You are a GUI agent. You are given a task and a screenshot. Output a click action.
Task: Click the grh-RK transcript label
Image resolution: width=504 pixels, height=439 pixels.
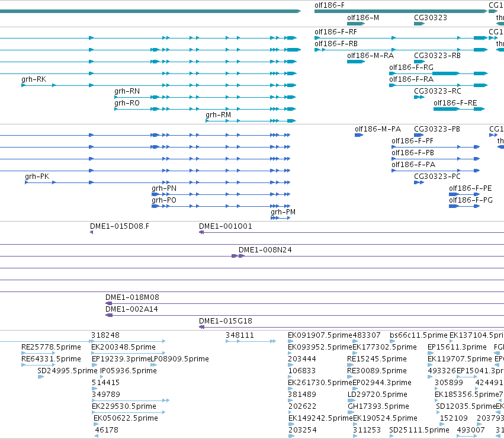tap(34, 79)
